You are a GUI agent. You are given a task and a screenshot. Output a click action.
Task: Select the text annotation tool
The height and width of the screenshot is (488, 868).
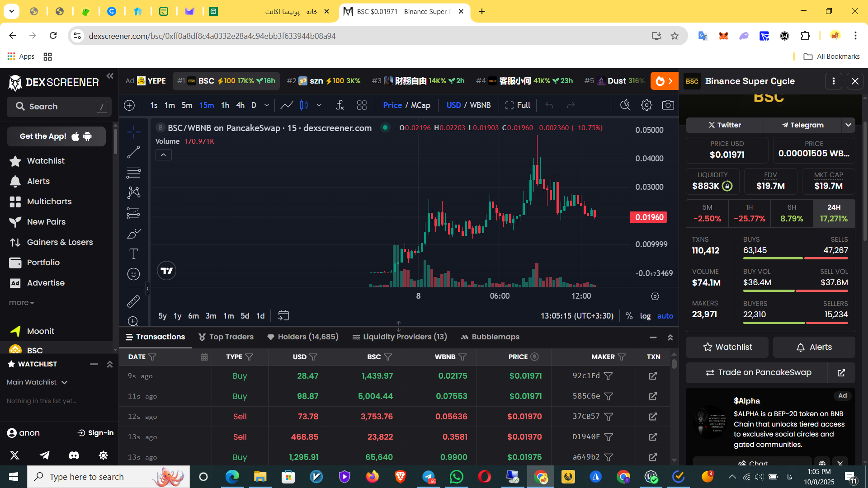click(x=133, y=254)
